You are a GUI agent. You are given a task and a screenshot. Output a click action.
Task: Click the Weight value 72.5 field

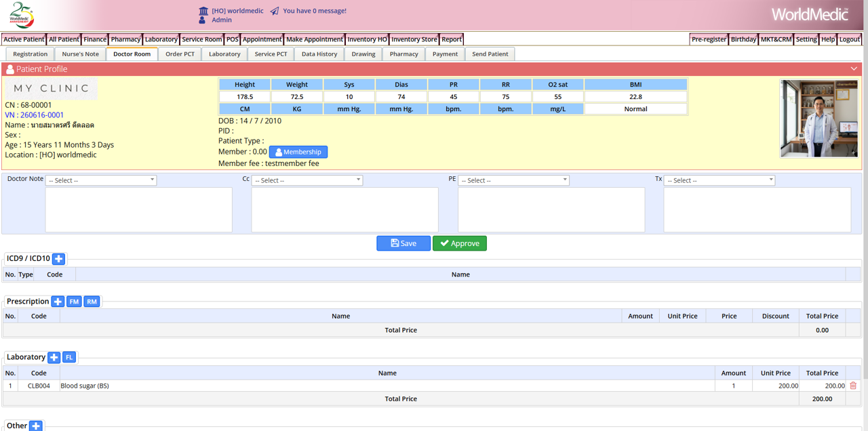tap(297, 97)
